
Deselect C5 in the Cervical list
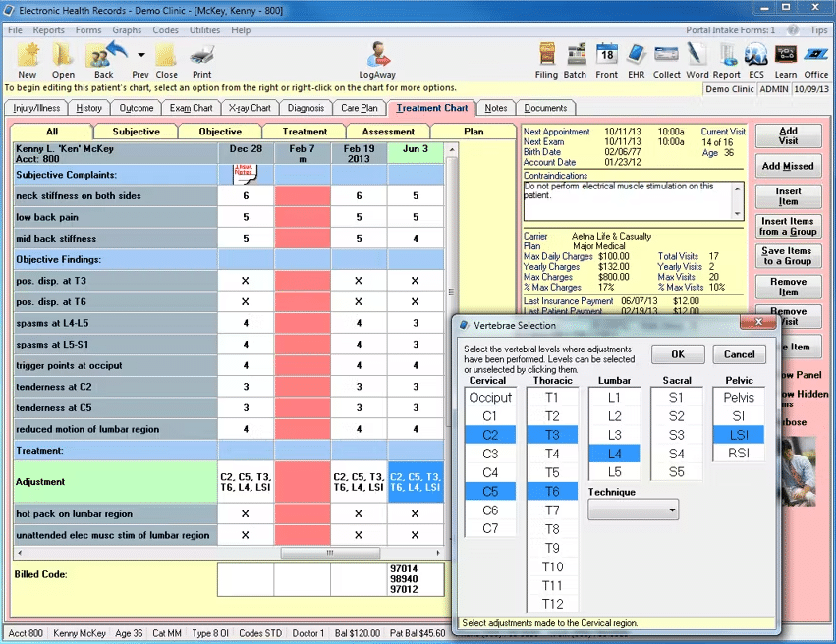[x=490, y=491]
